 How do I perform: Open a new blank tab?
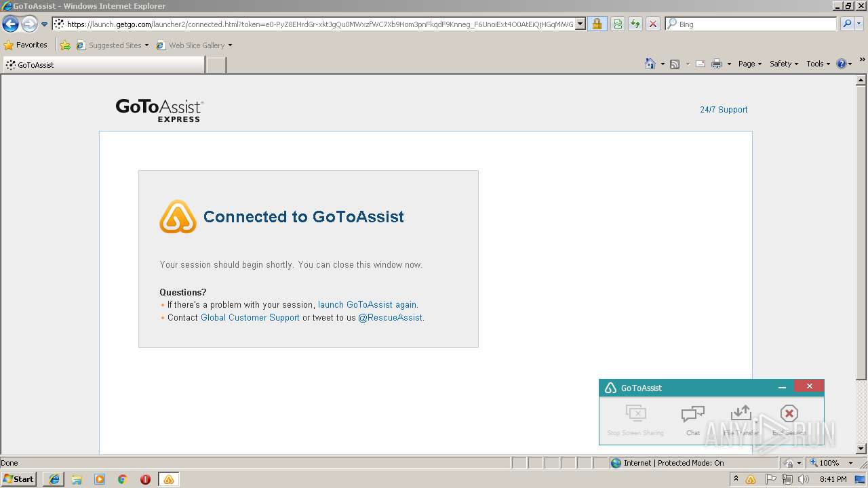tap(216, 65)
